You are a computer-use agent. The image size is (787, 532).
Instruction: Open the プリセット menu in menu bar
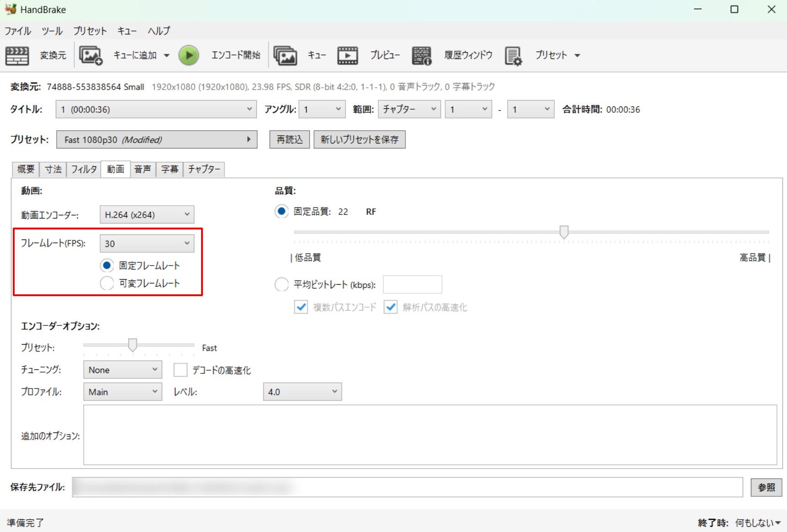point(90,31)
